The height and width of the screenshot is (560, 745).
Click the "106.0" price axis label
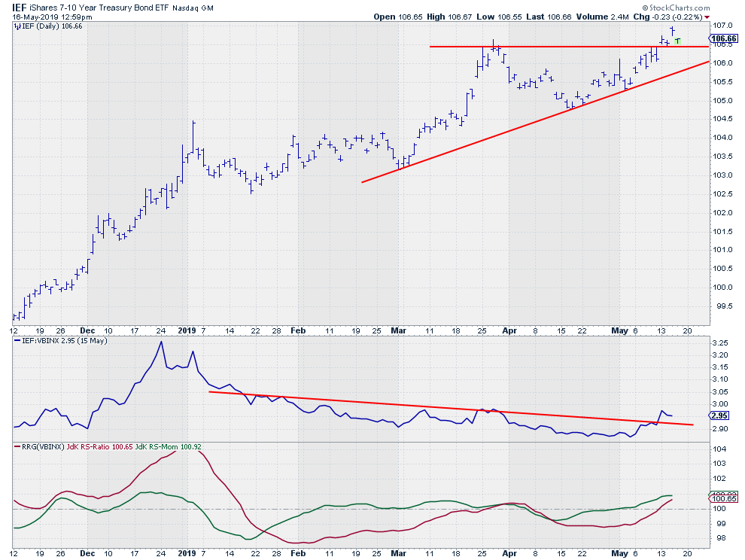(721, 62)
